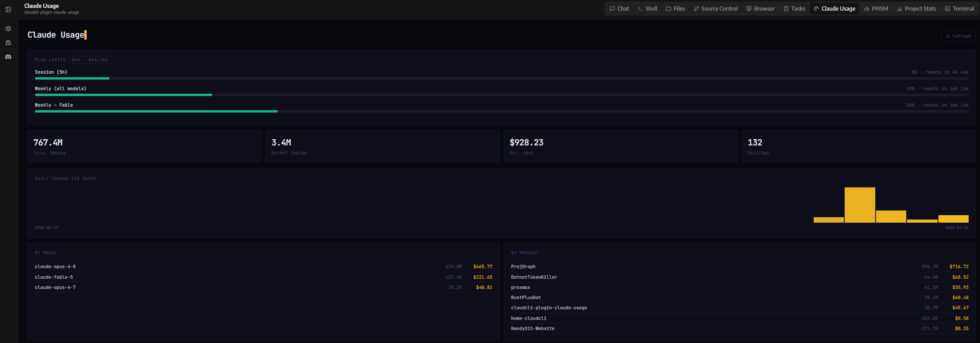Select the claude-fable-5 model row
The image size is (980, 343).
click(264, 277)
